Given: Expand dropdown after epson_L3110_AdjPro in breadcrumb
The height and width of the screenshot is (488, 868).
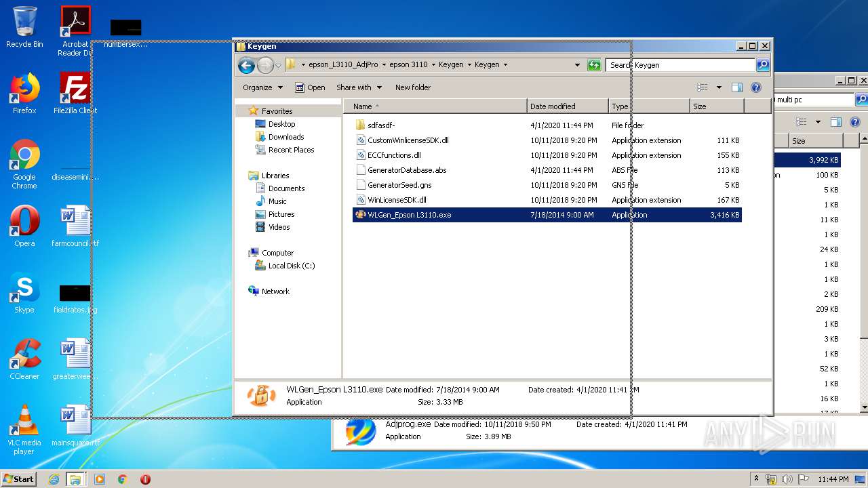Looking at the screenshot, I should pos(383,65).
